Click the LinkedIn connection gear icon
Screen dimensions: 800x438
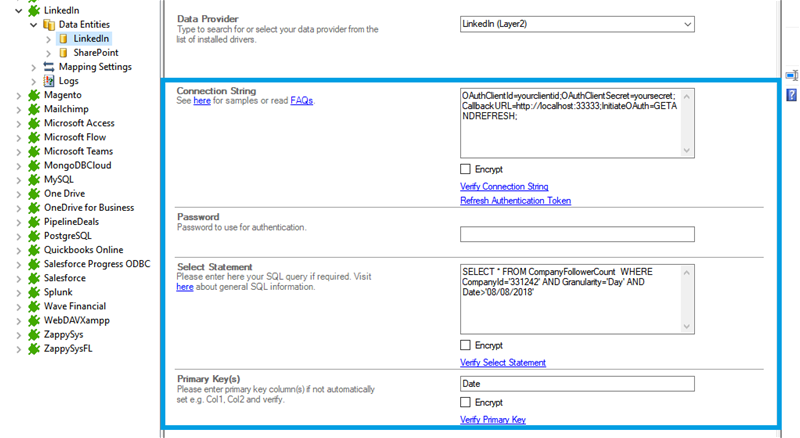[34, 10]
